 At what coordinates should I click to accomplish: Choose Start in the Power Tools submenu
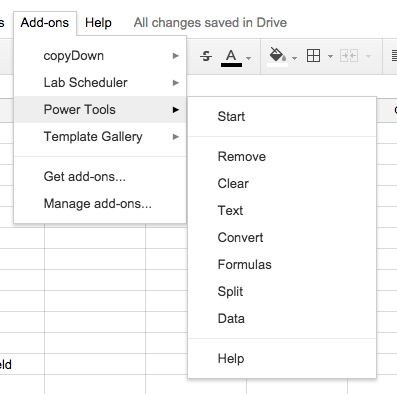(x=282, y=117)
